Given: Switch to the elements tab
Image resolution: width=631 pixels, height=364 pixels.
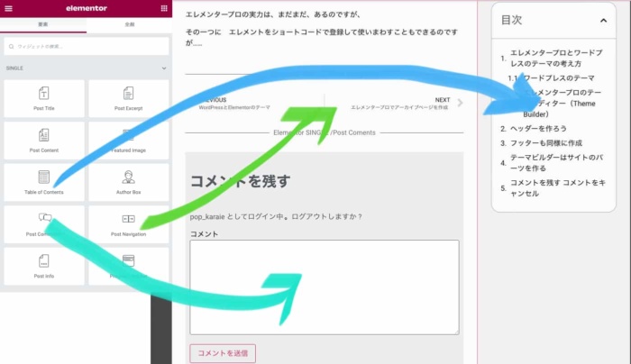Looking at the screenshot, I should (x=43, y=24).
